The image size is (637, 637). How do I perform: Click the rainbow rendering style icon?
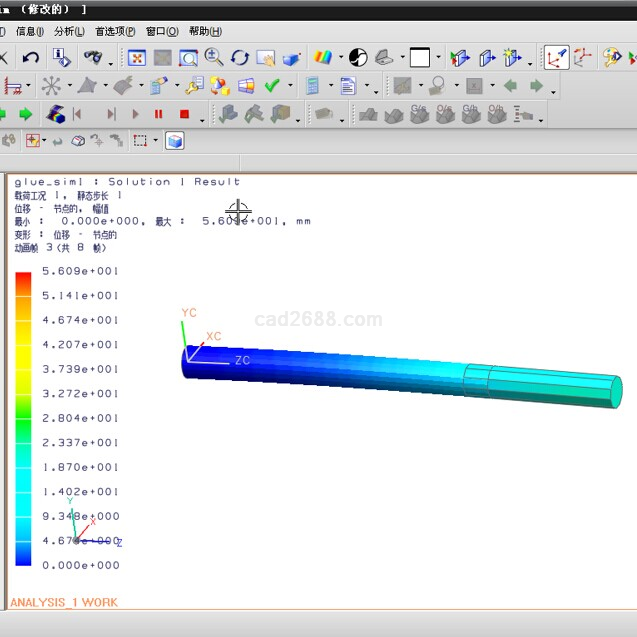pos(322,58)
